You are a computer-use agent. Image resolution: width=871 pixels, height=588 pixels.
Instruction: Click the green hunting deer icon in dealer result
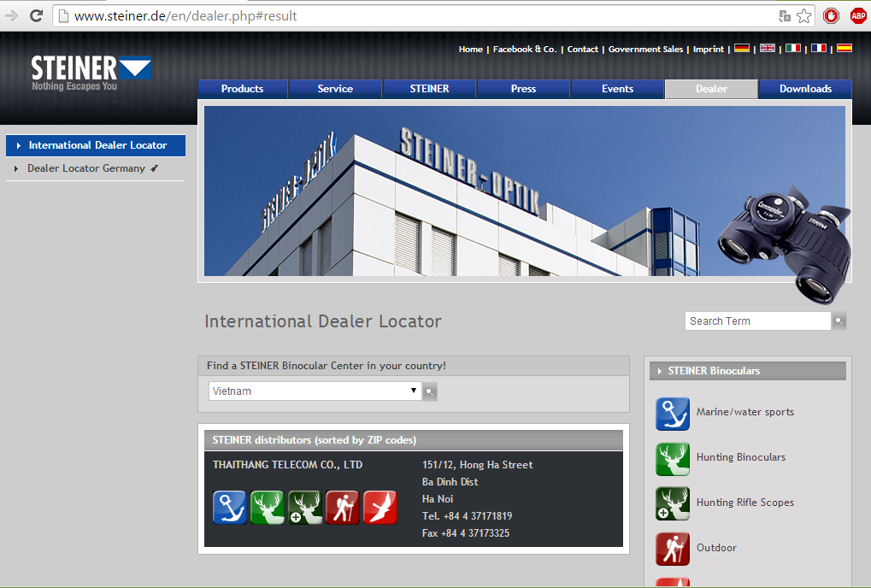point(268,508)
